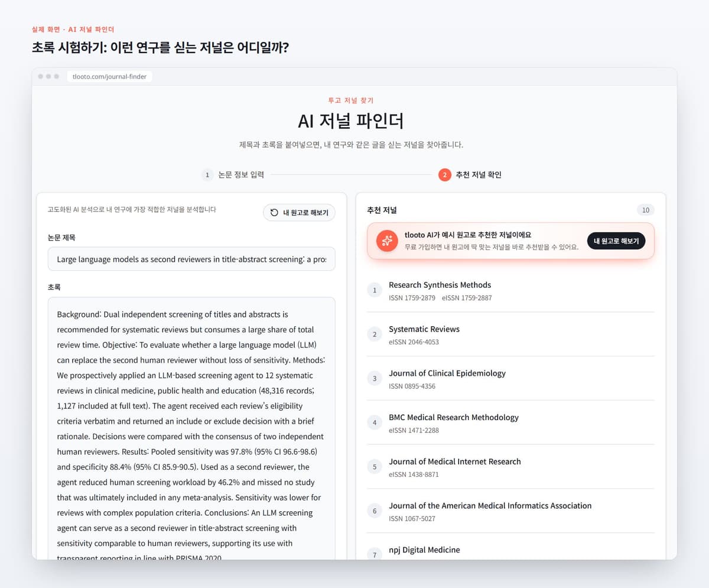Click the tlooto.com/journal-finder address bar
Screen dimensions: 709x588
(109, 76)
